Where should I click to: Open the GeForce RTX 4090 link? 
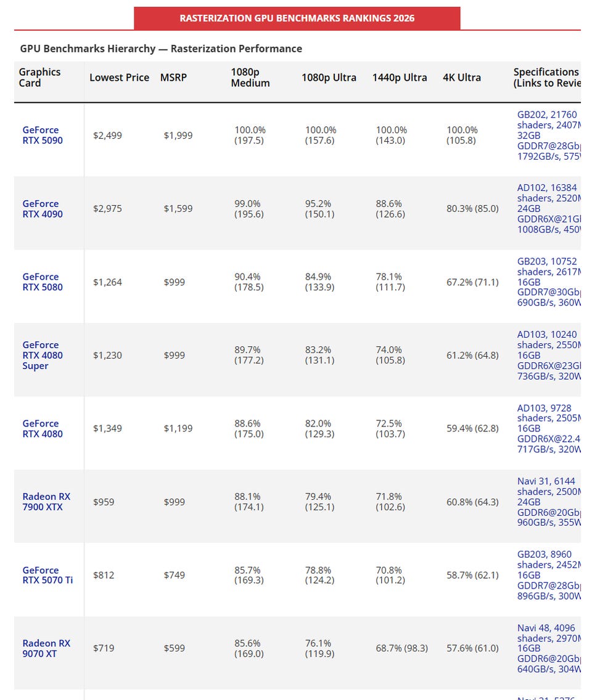tap(43, 209)
